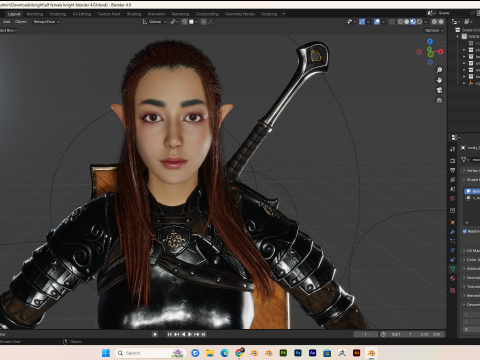This screenshot has width=480, height=360.
Task: Toggle viewport gizmos display
Action: tap(362, 22)
